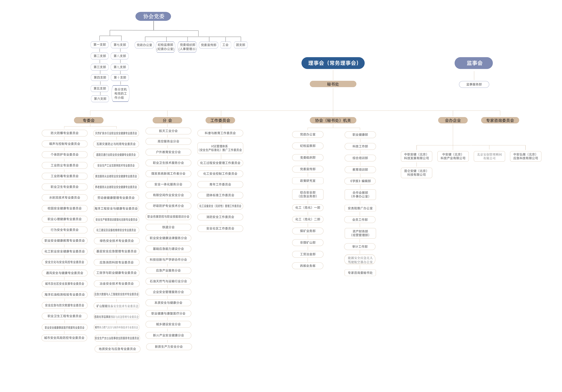
Task: Select the 行为安全专业委员会 box
Action: 65,230
